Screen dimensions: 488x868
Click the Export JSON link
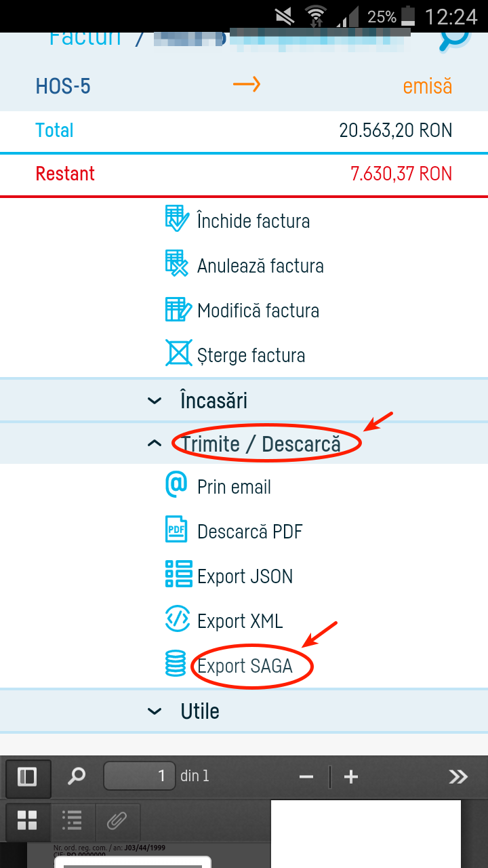coord(244,575)
